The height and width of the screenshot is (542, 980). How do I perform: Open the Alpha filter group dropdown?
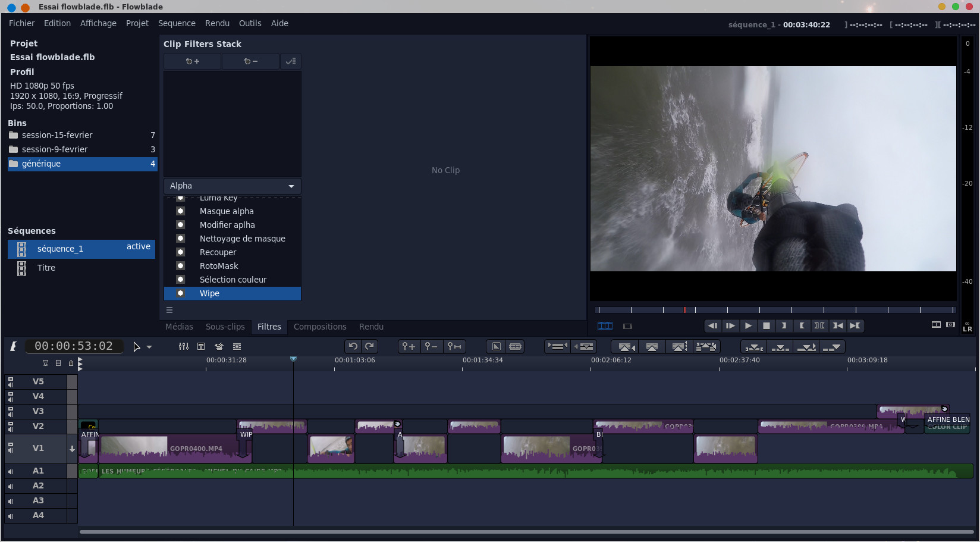(x=232, y=186)
